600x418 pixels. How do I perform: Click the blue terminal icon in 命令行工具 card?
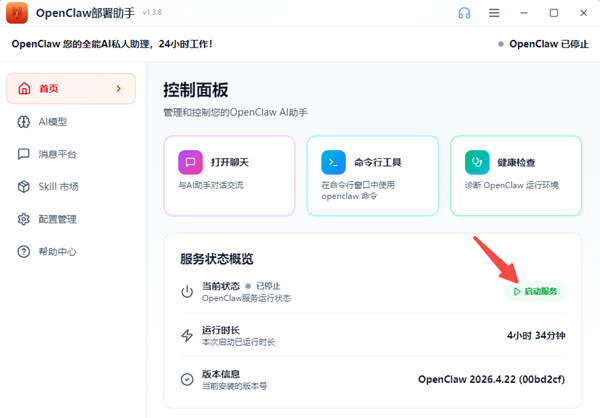click(x=333, y=162)
